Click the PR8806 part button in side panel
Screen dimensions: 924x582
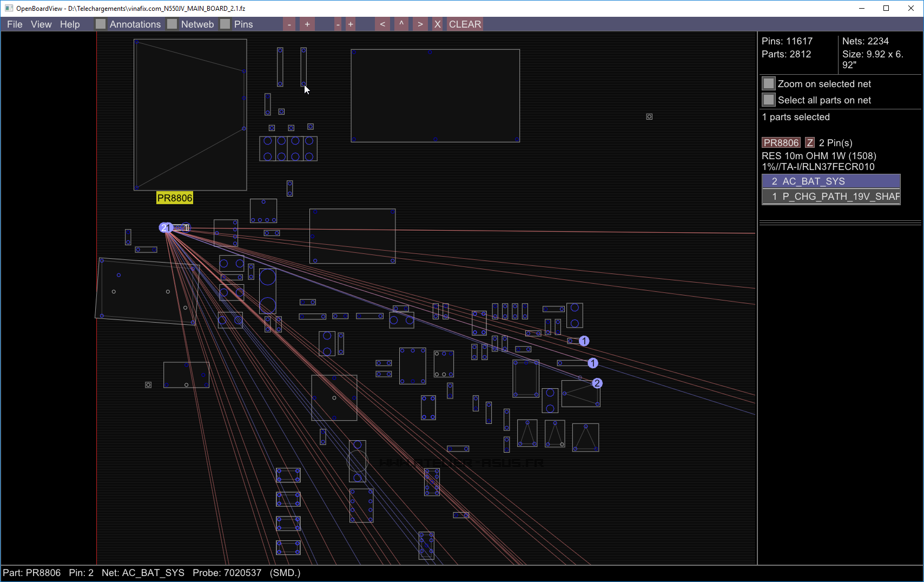781,143
